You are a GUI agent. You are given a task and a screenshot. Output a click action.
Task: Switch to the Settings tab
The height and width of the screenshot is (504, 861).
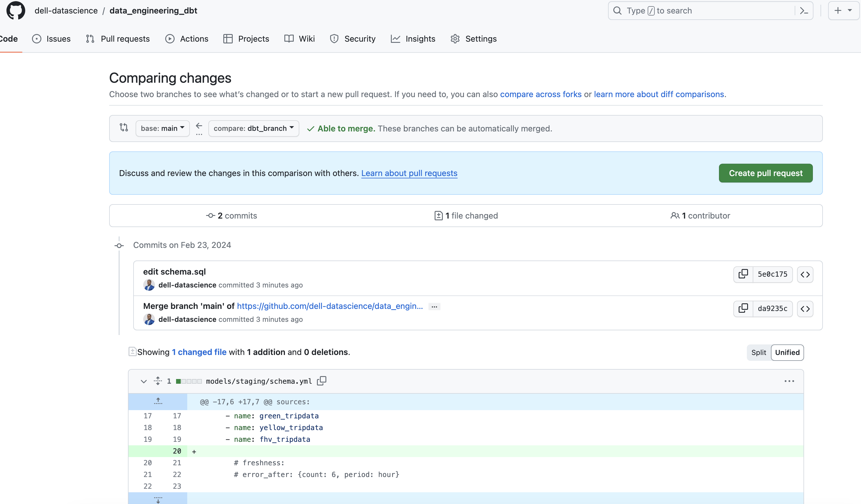click(474, 39)
